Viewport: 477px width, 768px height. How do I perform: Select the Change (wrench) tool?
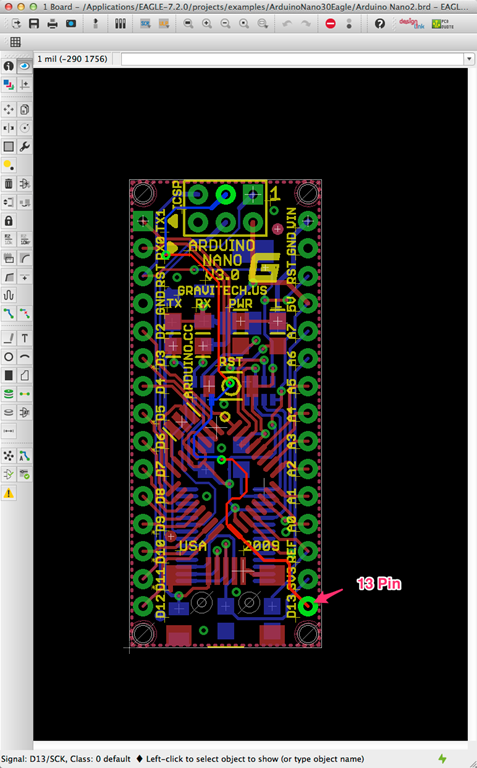(x=24, y=146)
